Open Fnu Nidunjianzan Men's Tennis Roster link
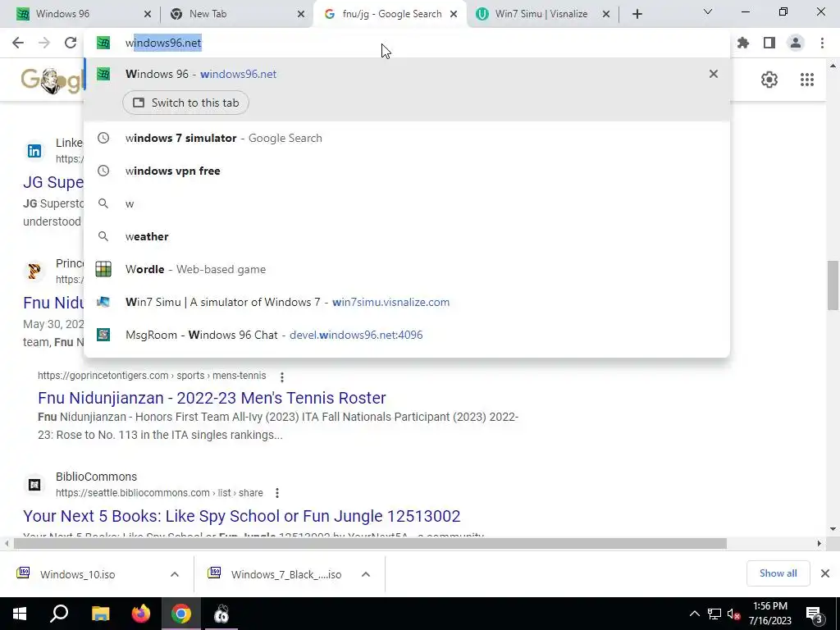Viewport: 840px width, 630px height. tap(212, 398)
